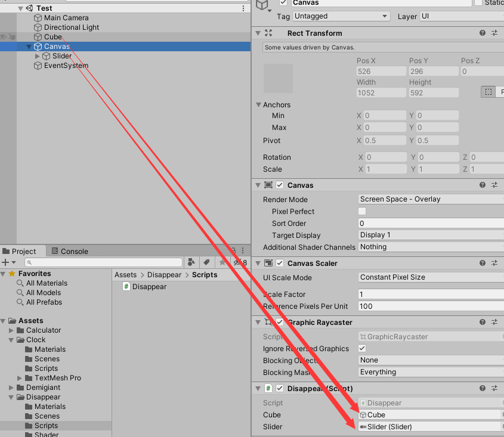Click the Hierarchy more options three-dot icon

242,7
